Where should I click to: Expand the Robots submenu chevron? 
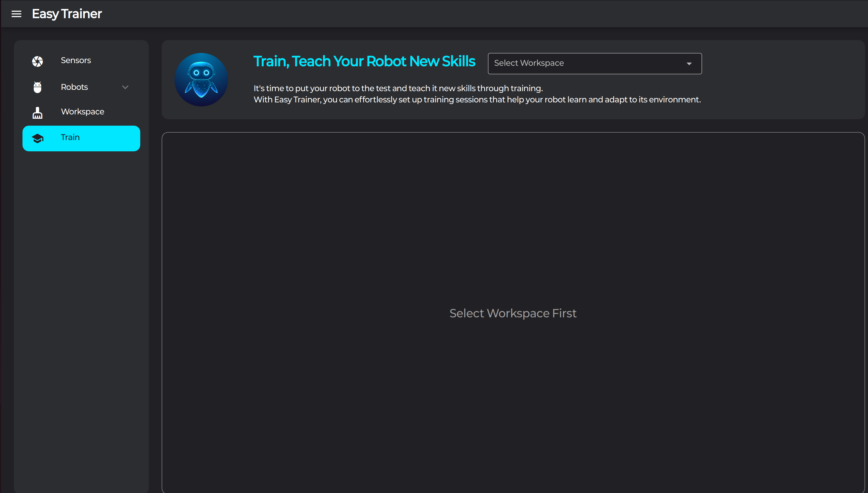point(125,87)
